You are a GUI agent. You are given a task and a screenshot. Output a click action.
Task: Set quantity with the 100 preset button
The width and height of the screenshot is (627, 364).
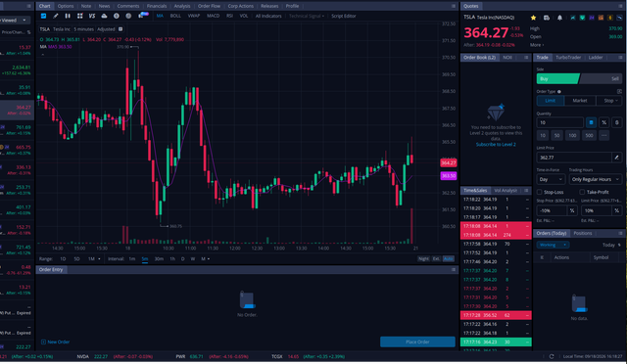pyautogui.click(x=572, y=135)
